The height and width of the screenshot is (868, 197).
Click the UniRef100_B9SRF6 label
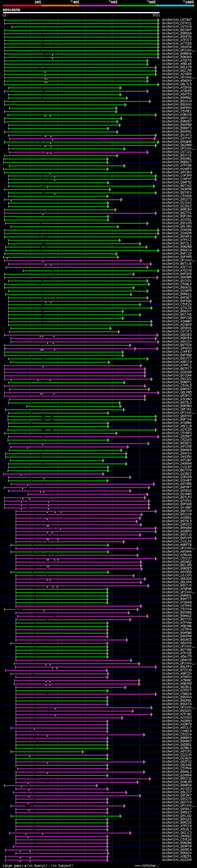177,236
